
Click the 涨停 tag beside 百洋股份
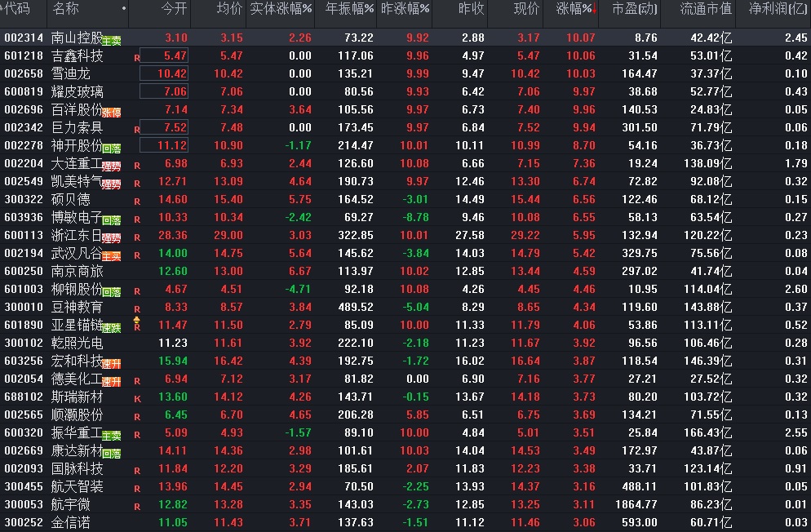111,113
